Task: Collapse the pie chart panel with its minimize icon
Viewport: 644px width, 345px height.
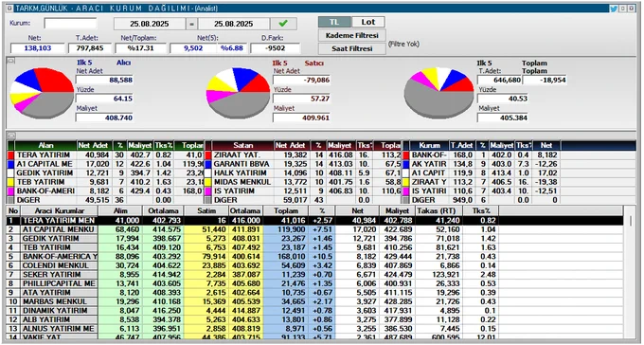Action: [x=11, y=61]
